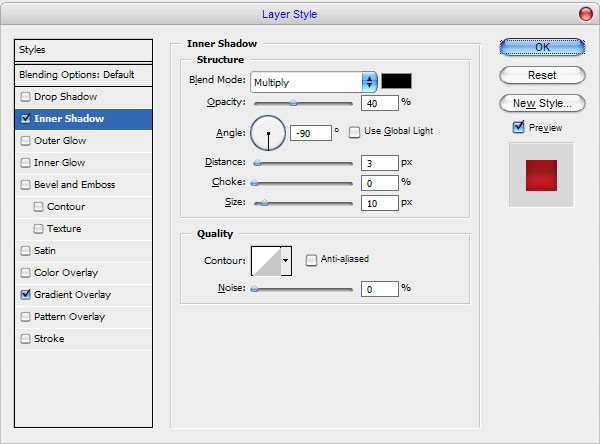Image resolution: width=600 pixels, height=444 pixels.
Task: Open the Blend Mode Multiply dropdown
Action: point(314,81)
